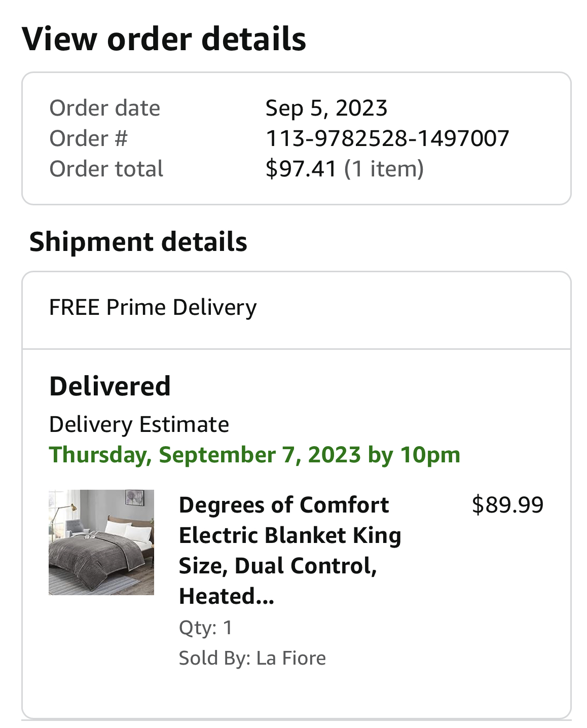Screen dimensions: 587x728
Task: Click the 'Qty: 1' quantity text
Action: point(205,628)
